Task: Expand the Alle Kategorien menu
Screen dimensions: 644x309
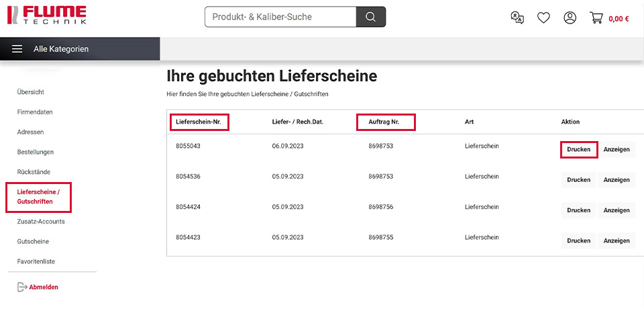Action: (x=61, y=49)
